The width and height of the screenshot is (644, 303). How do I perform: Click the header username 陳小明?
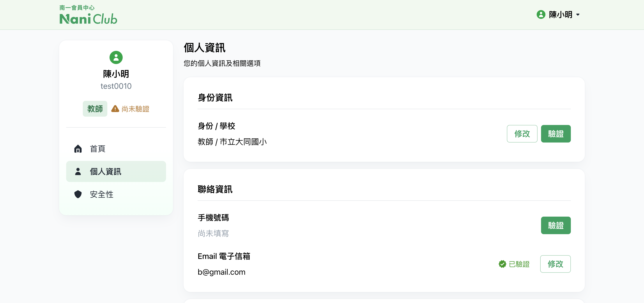561,14
